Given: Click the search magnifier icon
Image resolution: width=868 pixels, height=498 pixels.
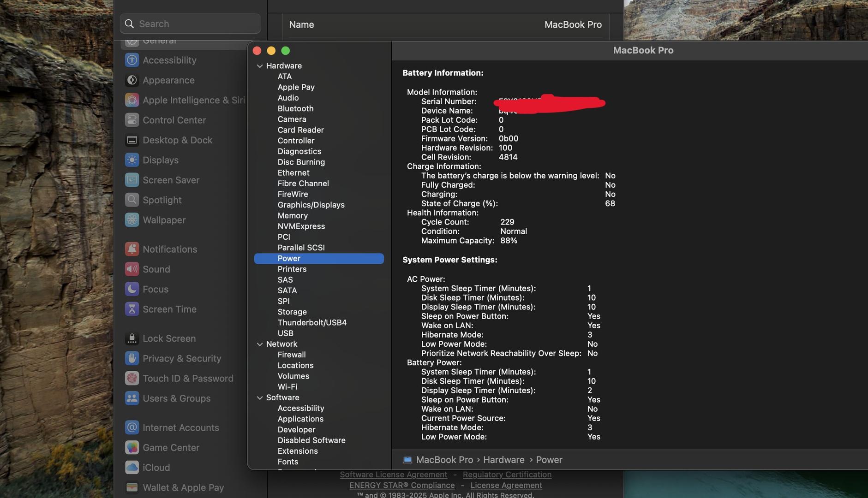Looking at the screenshot, I should tap(130, 24).
